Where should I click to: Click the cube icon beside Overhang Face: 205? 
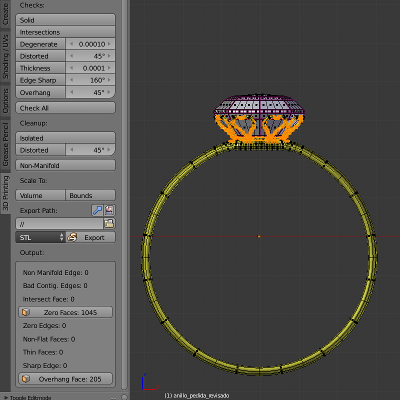pos(26,379)
